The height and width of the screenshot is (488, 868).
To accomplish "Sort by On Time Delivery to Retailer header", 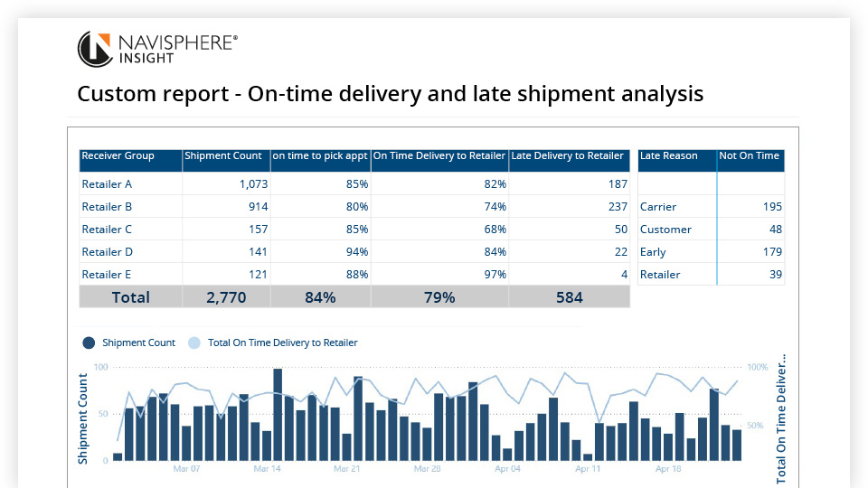I will coord(439,156).
